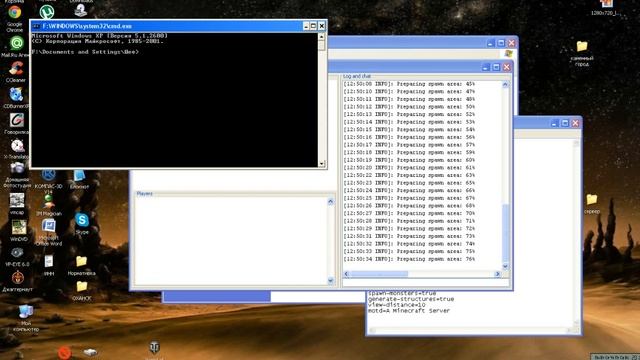
Task: Minimize the Notepad properties window
Action: click(x=554, y=123)
